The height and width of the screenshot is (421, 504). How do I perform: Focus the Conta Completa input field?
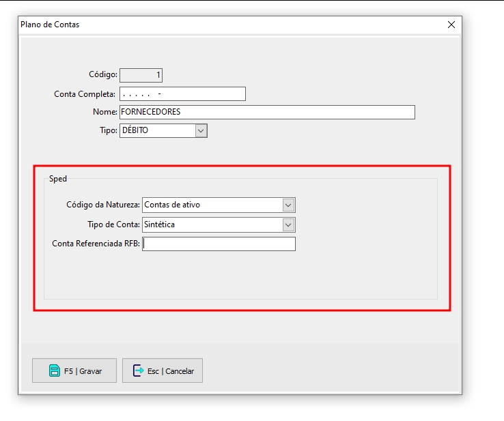[x=182, y=94]
